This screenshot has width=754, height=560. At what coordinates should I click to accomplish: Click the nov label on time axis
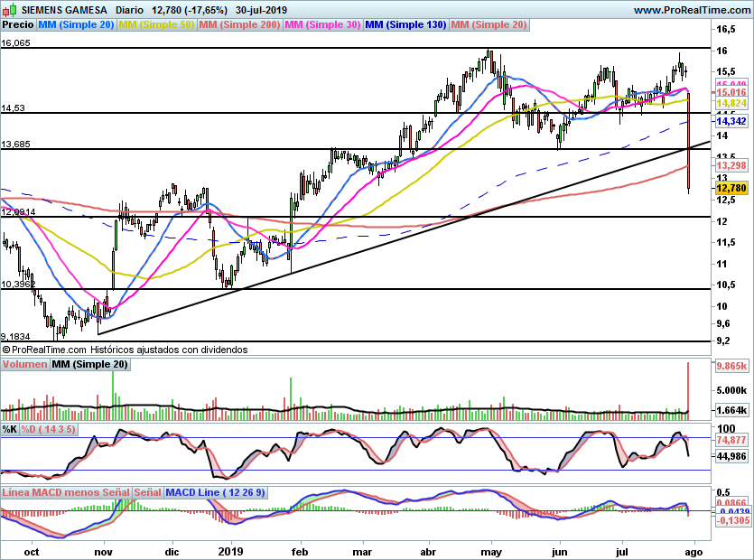(103, 552)
